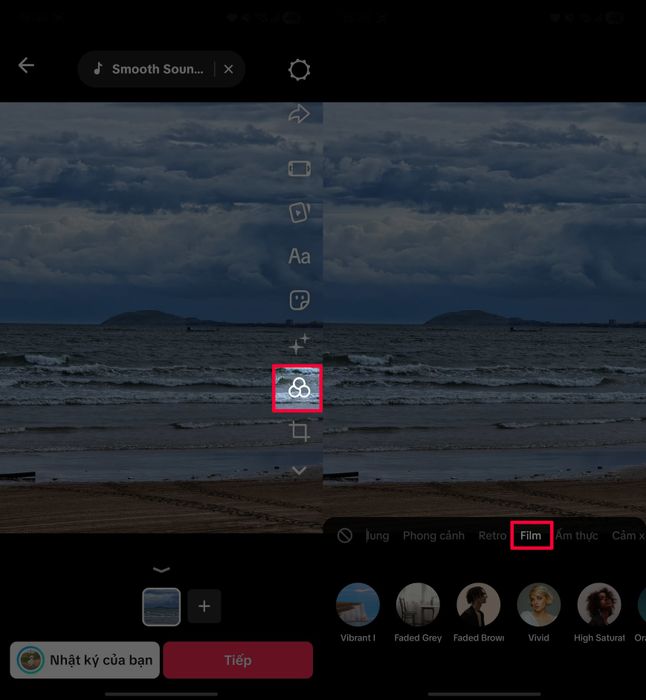Collapse the side toolbar with chevron
The image size is (646, 700).
pyautogui.click(x=299, y=470)
